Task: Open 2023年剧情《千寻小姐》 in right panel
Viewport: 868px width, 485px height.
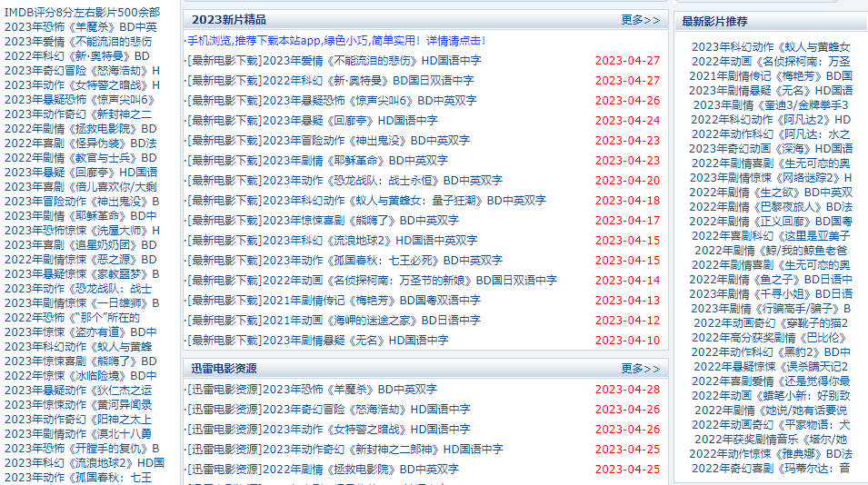Action: tap(771, 293)
